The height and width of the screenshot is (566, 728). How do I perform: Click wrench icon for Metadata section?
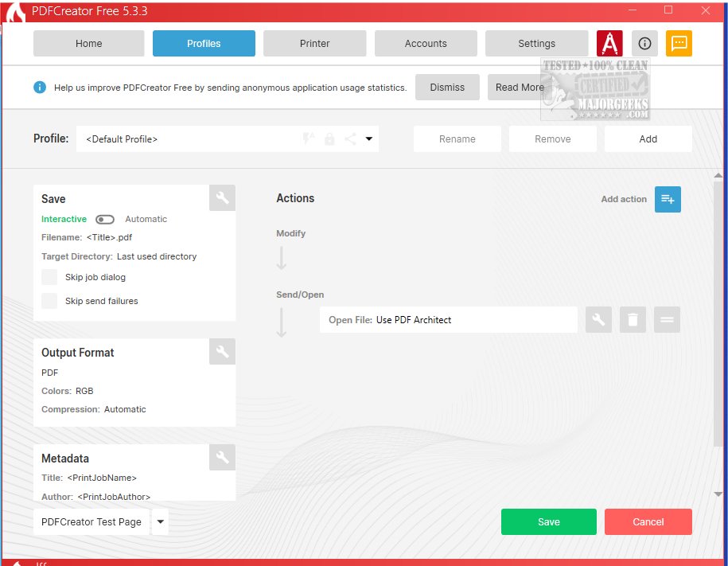click(223, 457)
